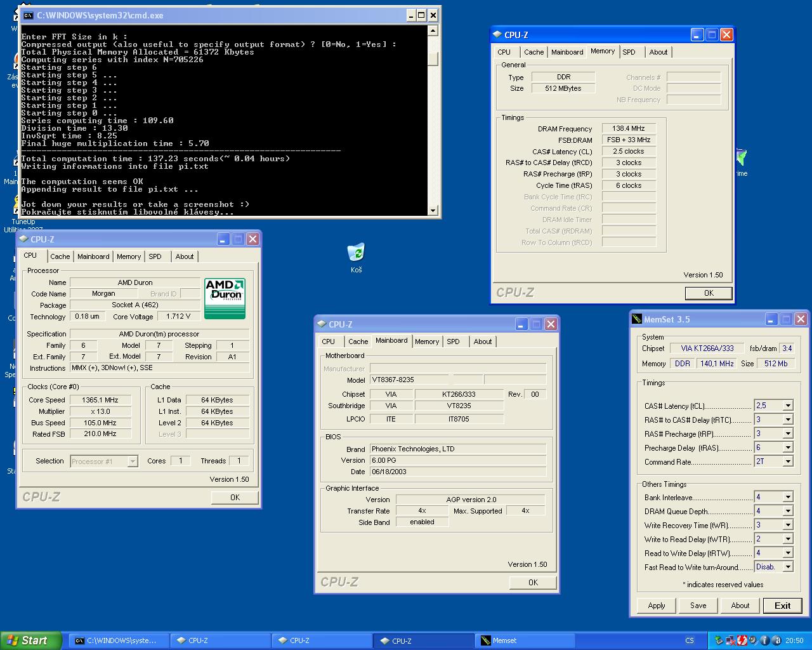Switch to Mainboard tab in CPU window

(93, 256)
